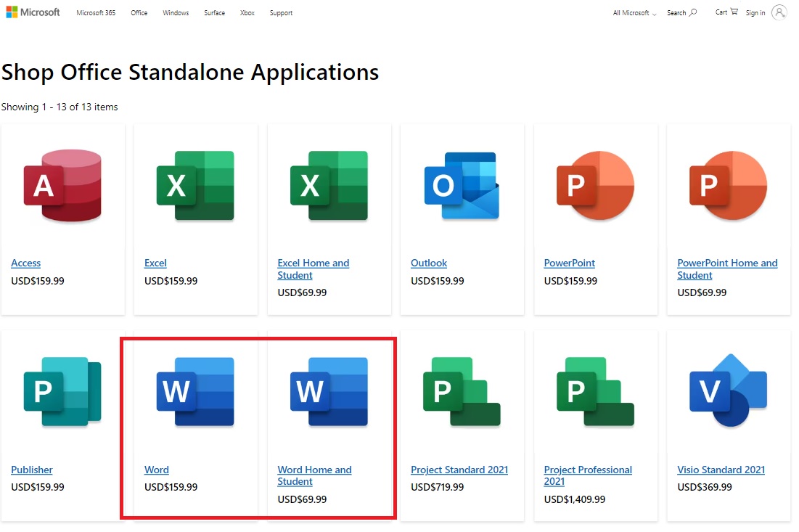The height and width of the screenshot is (532, 799).
Task: Click the shopping cart icon
Action: [x=733, y=12]
